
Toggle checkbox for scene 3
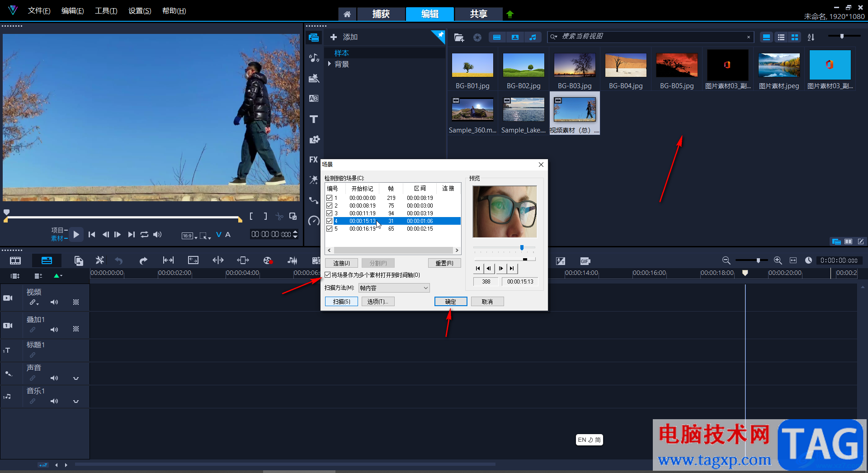point(329,213)
